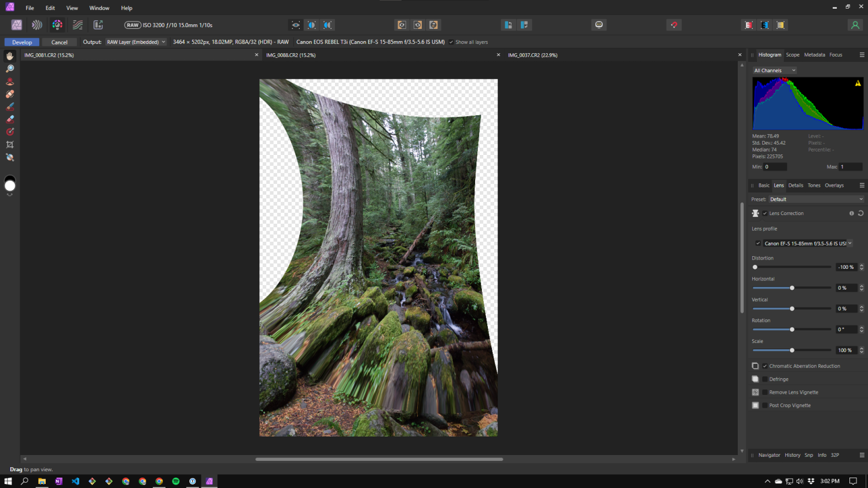Pick the Blemish Removal bandage tool
868x488 pixels.
(10, 94)
